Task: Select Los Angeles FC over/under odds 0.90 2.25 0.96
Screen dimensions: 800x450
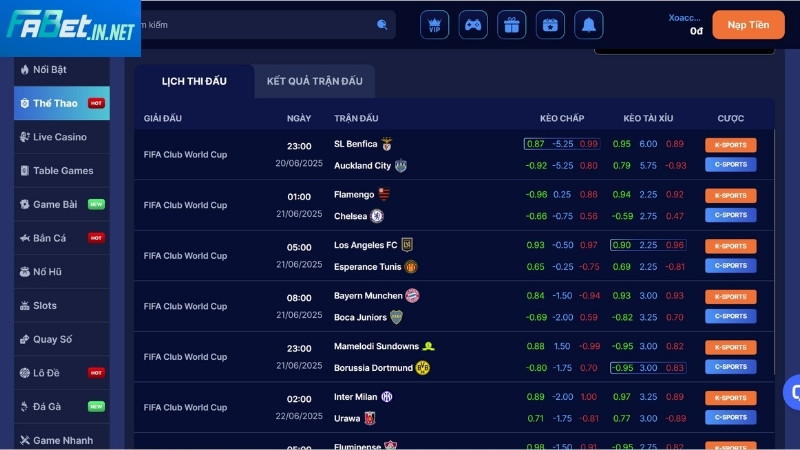Action: [648, 245]
